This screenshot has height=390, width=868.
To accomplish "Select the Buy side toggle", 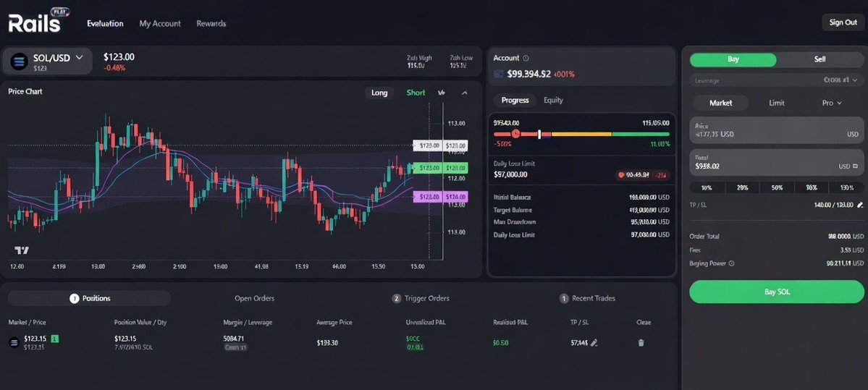I will point(733,60).
